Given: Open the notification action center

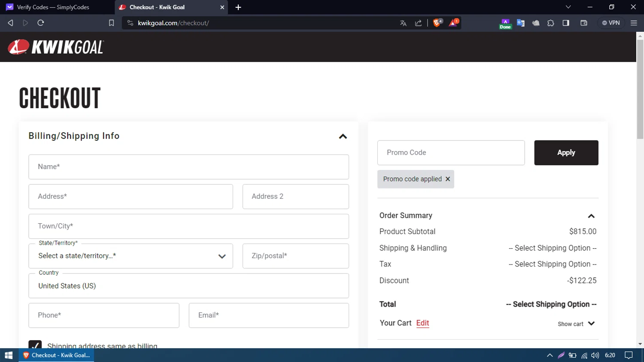Looking at the screenshot, I should (x=629, y=355).
